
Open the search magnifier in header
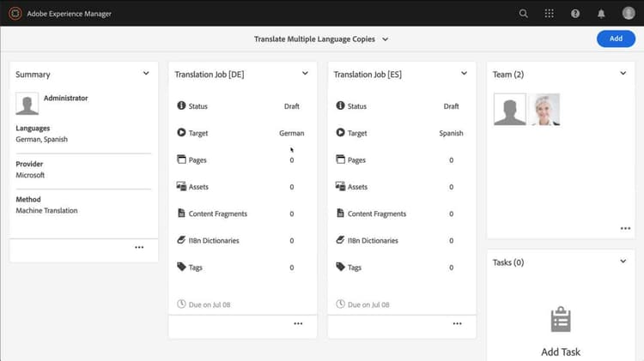[x=523, y=14]
